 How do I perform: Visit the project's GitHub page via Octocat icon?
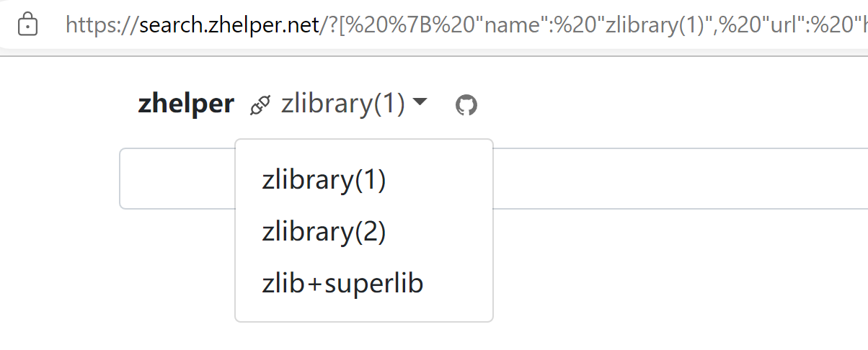pos(466,105)
